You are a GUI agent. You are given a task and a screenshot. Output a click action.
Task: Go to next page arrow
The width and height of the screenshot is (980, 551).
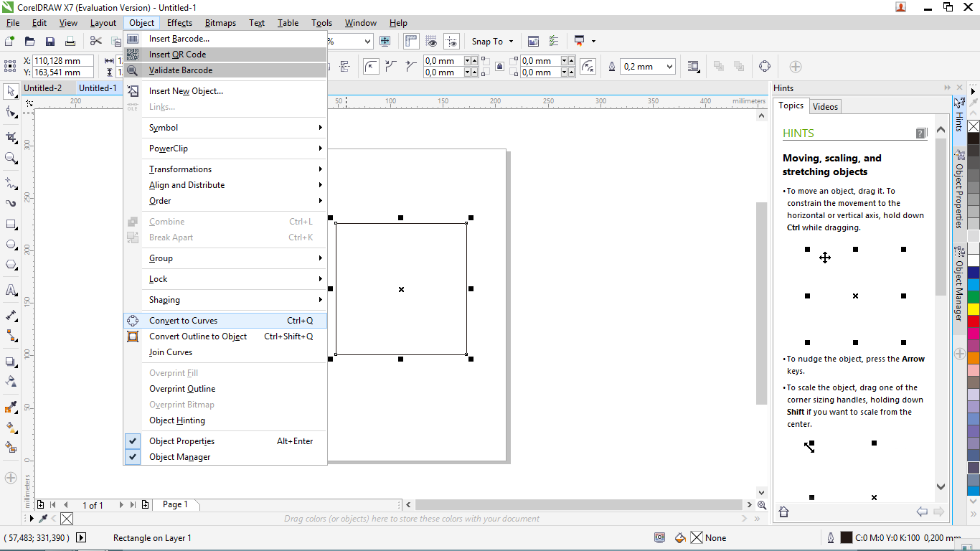(121, 505)
